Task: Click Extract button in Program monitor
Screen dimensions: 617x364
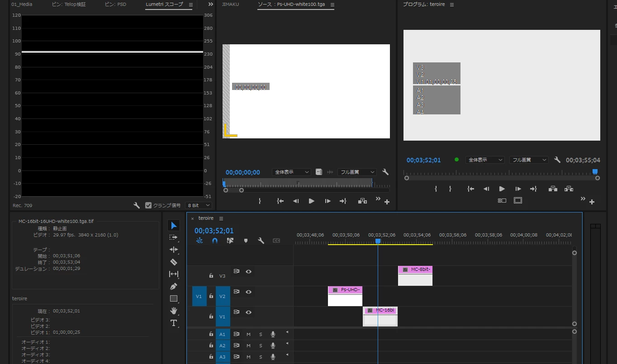Action: click(569, 189)
